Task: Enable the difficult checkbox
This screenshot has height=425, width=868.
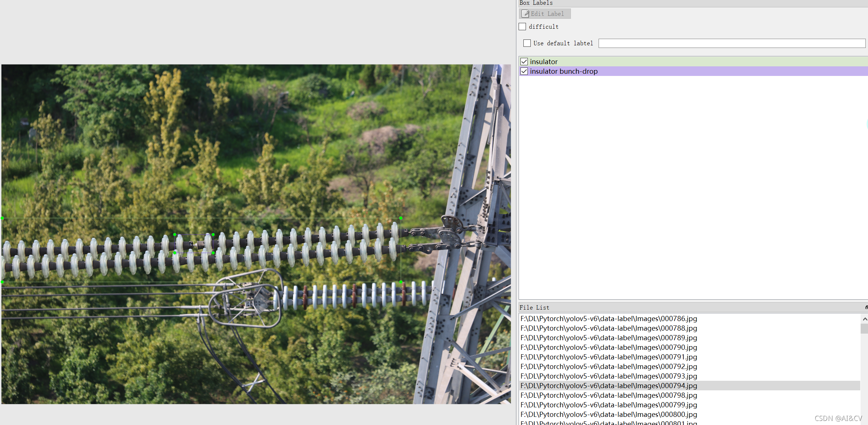Action: point(522,27)
